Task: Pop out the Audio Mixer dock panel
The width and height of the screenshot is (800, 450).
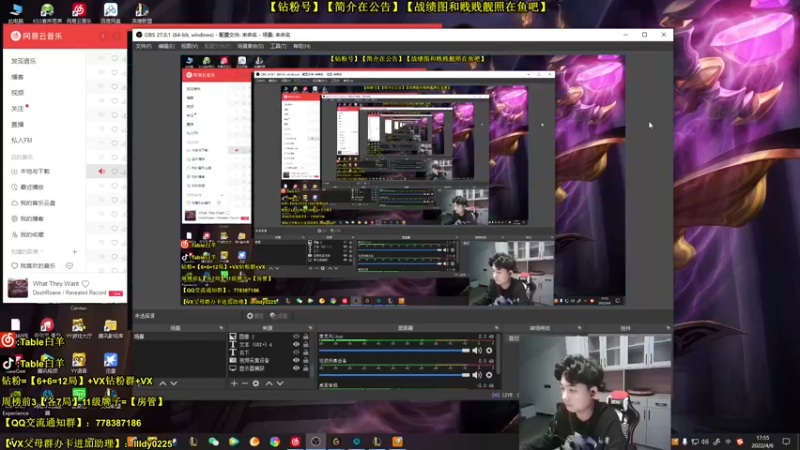Action: point(496,328)
